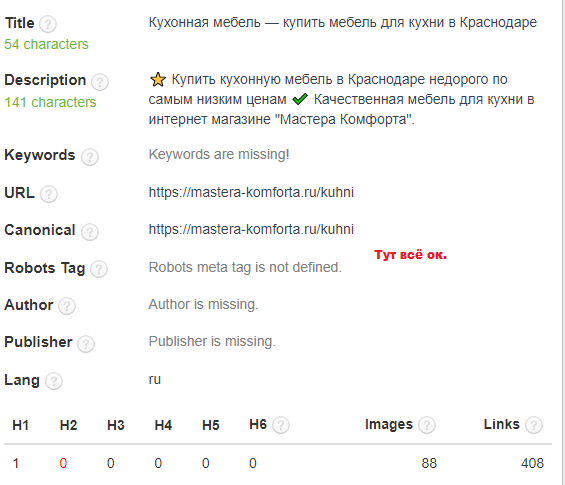Click the Lang help icon
This screenshot has width=565, height=485.
click(x=54, y=381)
